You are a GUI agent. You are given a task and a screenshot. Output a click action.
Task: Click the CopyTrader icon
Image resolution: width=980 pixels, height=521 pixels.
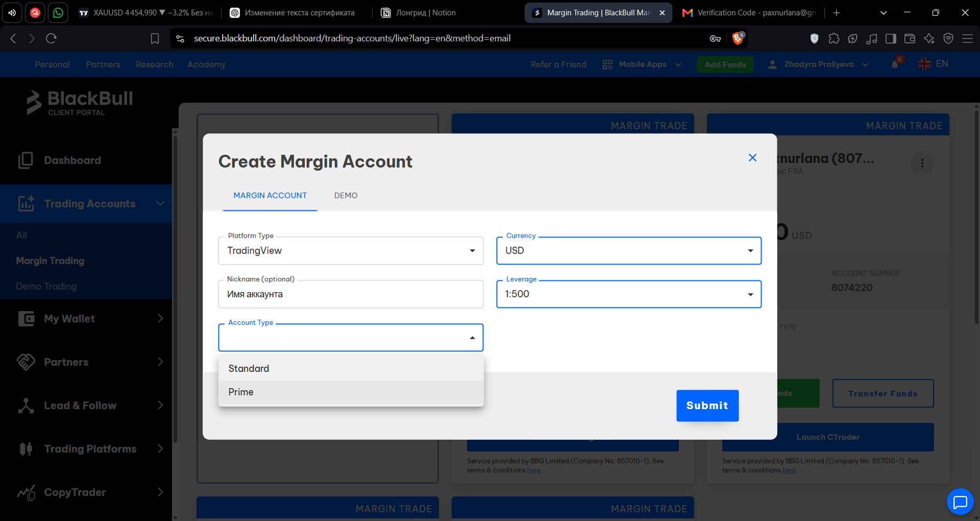[x=26, y=492]
